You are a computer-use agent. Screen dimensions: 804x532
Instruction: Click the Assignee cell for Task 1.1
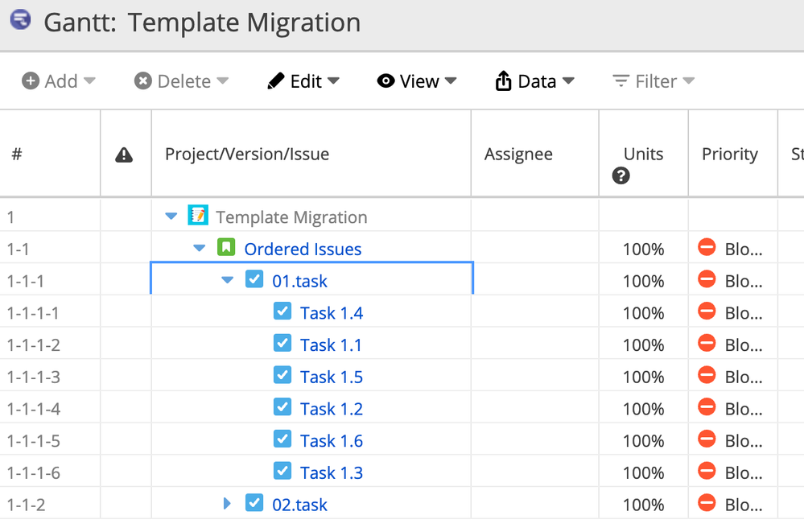535,344
